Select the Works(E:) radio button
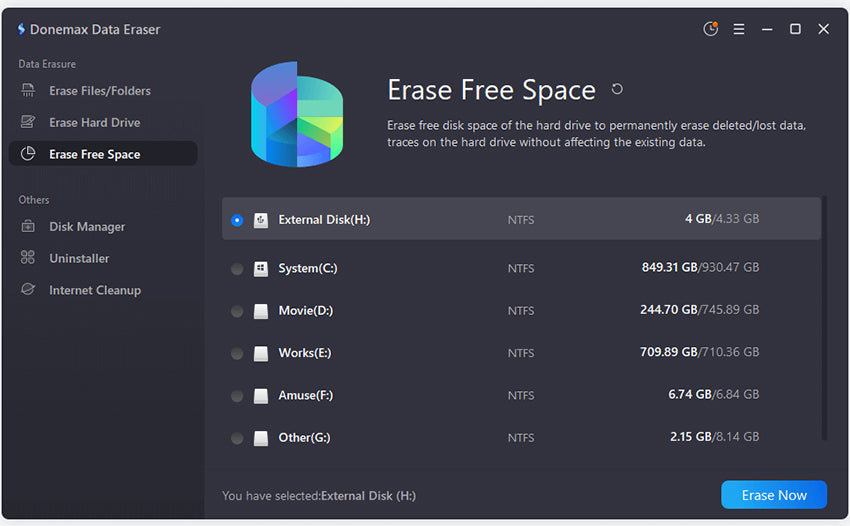The image size is (850, 526). (237, 353)
